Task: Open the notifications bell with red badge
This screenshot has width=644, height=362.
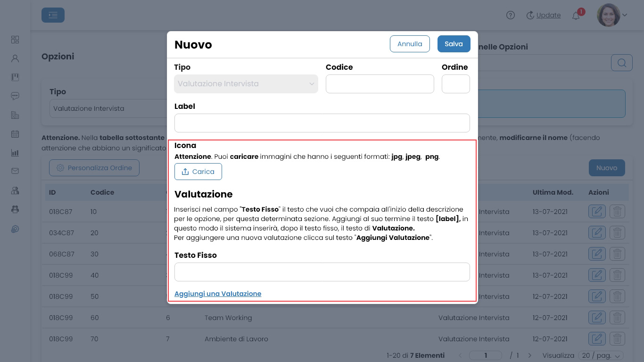Action: (x=576, y=15)
